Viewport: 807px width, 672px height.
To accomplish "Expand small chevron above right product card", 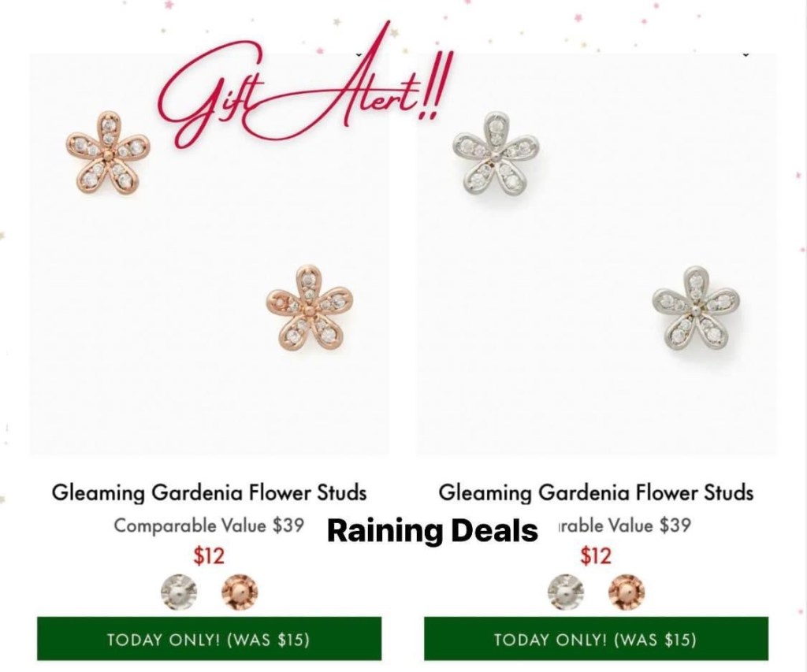I will click(746, 54).
